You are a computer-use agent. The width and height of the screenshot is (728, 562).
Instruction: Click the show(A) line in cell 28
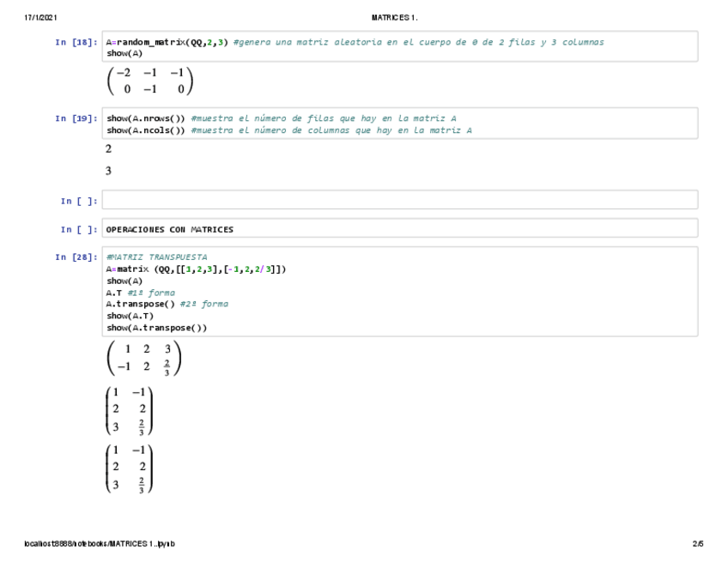tap(124, 281)
